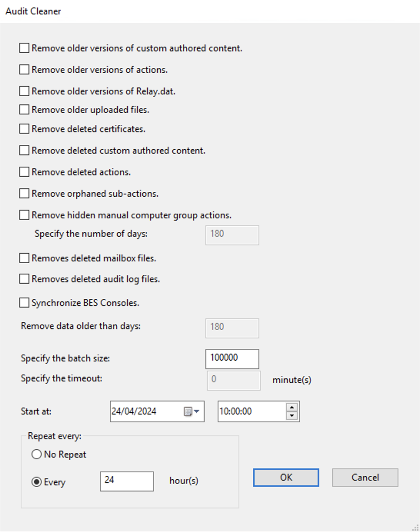Select the No Repeat radio option
The width and height of the screenshot is (420, 532).
pyautogui.click(x=37, y=455)
